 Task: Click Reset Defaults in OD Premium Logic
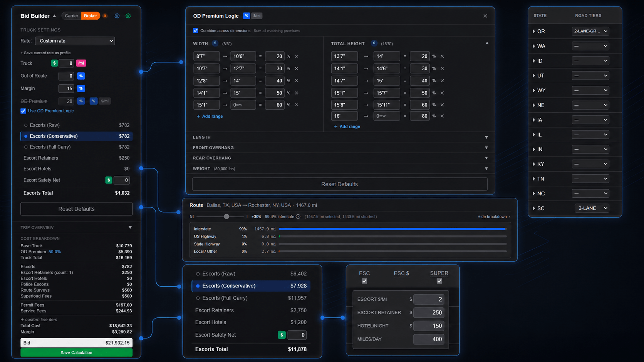tap(340, 184)
